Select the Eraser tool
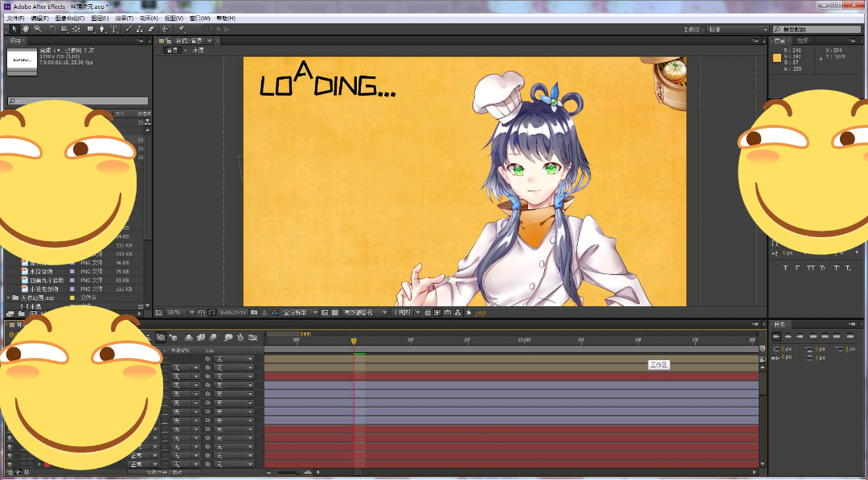868x480 pixels. [150, 29]
